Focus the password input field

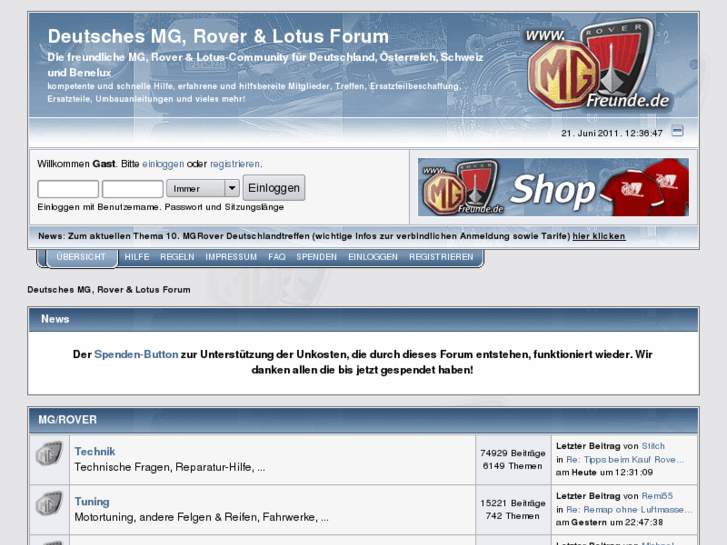pyautogui.click(x=133, y=189)
